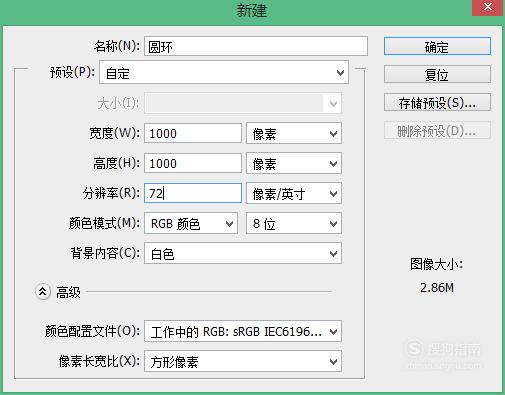Click the 新建 title bar text
The height and width of the screenshot is (395, 505).
click(x=252, y=10)
